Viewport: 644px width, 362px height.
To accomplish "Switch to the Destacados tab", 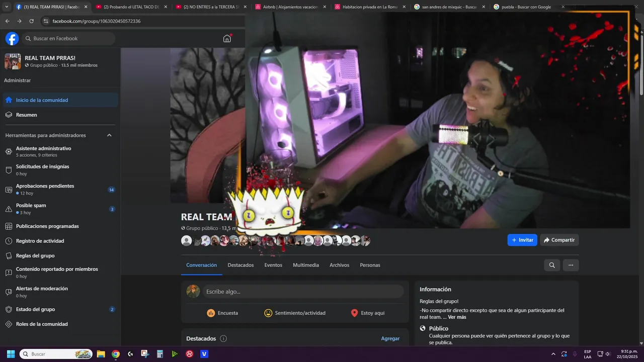I will [240, 265].
